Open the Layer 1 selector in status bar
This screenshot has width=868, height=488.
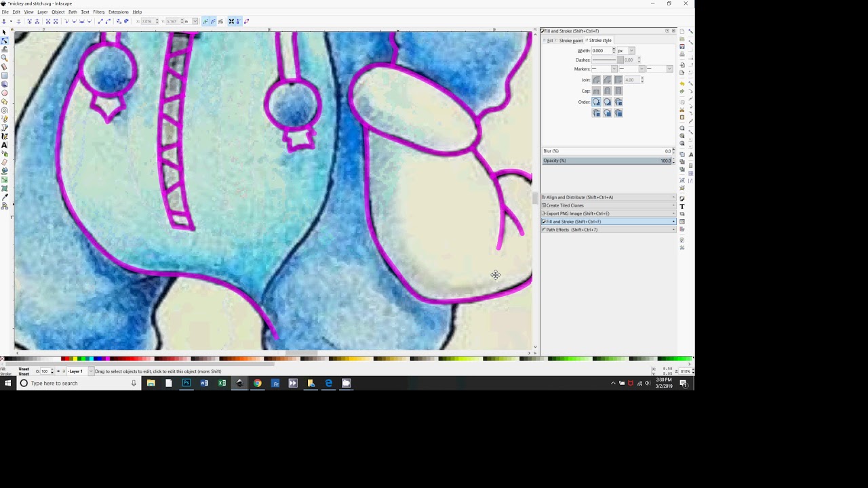(x=80, y=371)
